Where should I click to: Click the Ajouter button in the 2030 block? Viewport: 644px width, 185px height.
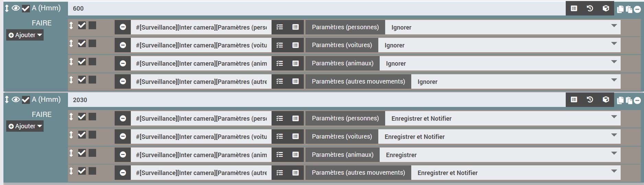click(x=25, y=126)
